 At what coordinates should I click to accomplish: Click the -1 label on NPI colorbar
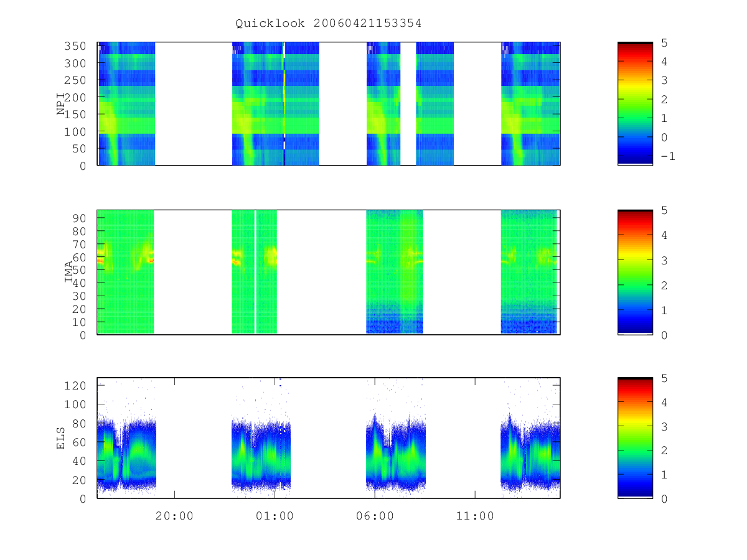[x=667, y=156]
